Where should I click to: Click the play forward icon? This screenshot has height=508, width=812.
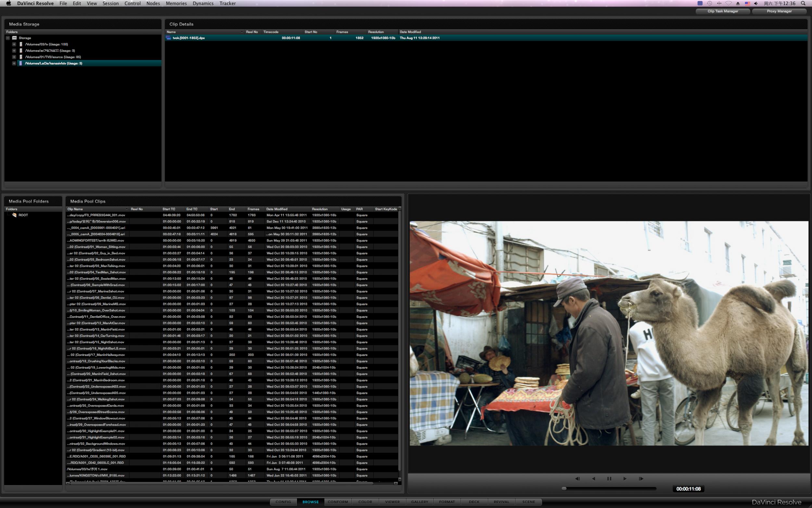(x=625, y=479)
